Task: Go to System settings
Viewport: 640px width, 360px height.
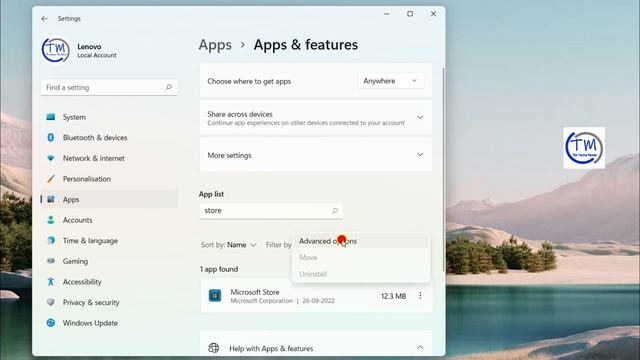Action: (109, 117)
